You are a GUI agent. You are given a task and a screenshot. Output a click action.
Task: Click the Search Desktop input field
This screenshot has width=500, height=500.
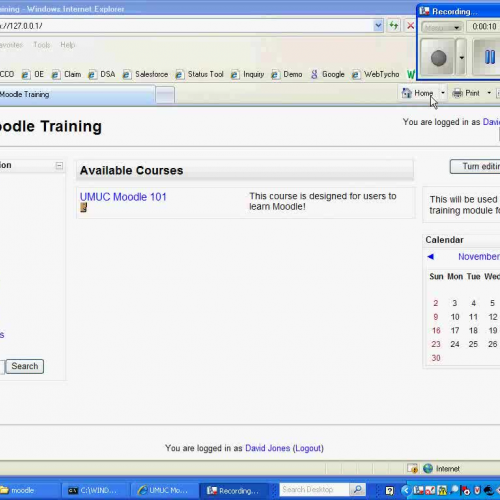[314, 489]
